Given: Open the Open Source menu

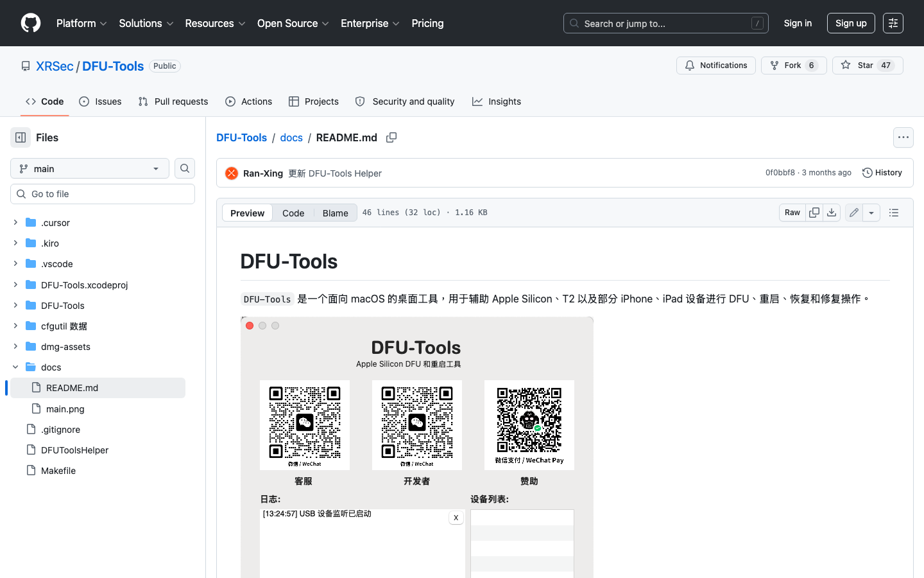Looking at the screenshot, I should [293, 23].
